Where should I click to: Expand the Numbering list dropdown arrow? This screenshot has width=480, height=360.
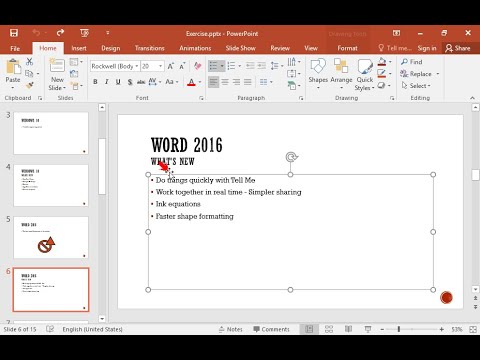point(239,66)
